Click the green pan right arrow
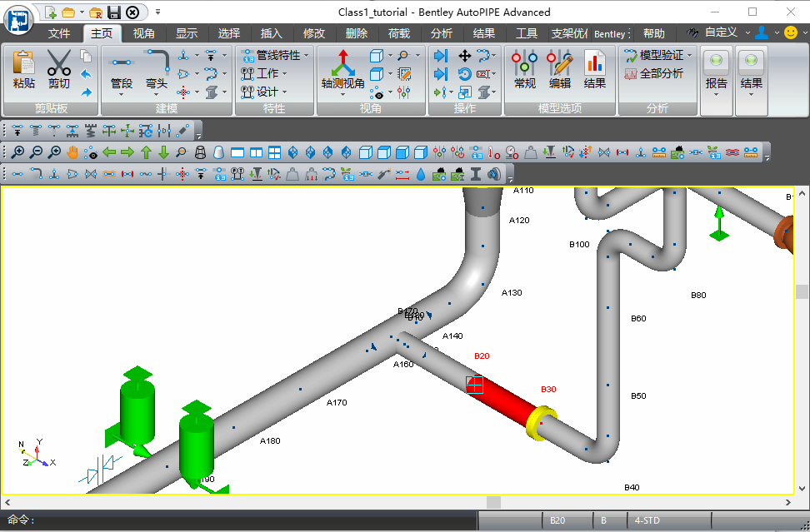 [127, 152]
